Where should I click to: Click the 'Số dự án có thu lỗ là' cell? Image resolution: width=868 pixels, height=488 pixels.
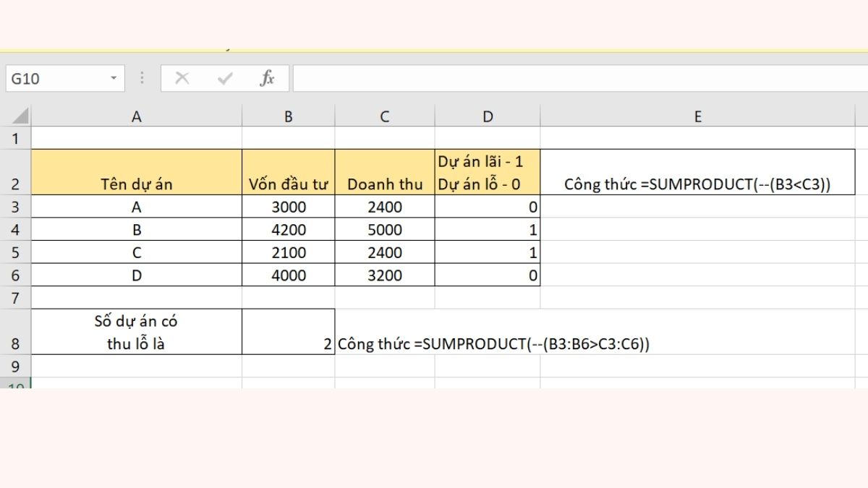tap(137, 331)
